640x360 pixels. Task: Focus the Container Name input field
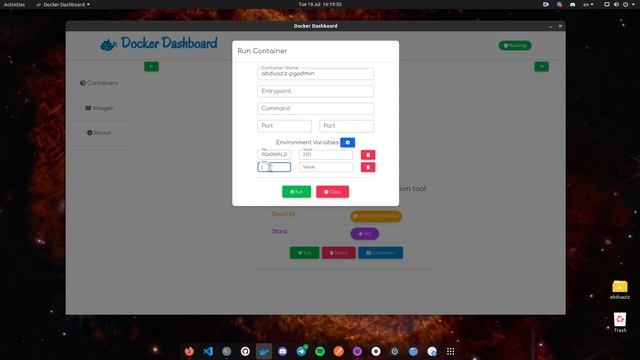316,74
